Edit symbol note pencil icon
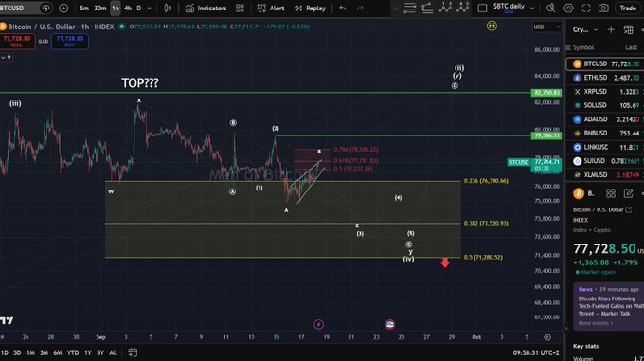 (x=629, y=193)
